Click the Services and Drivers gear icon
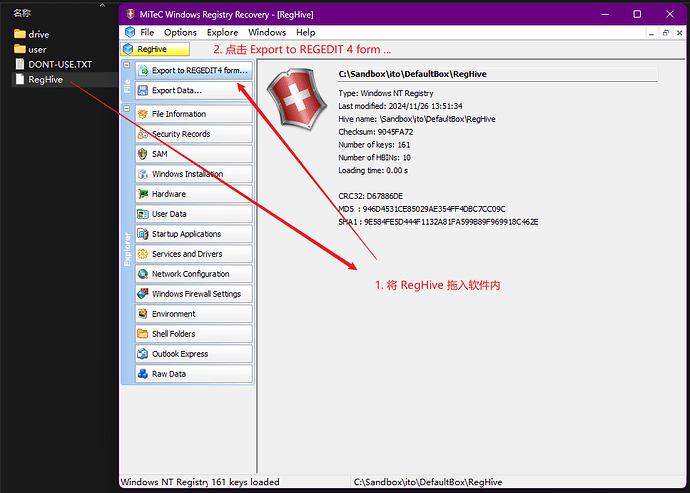Screen dimensions: 690x493 (143, 254)
